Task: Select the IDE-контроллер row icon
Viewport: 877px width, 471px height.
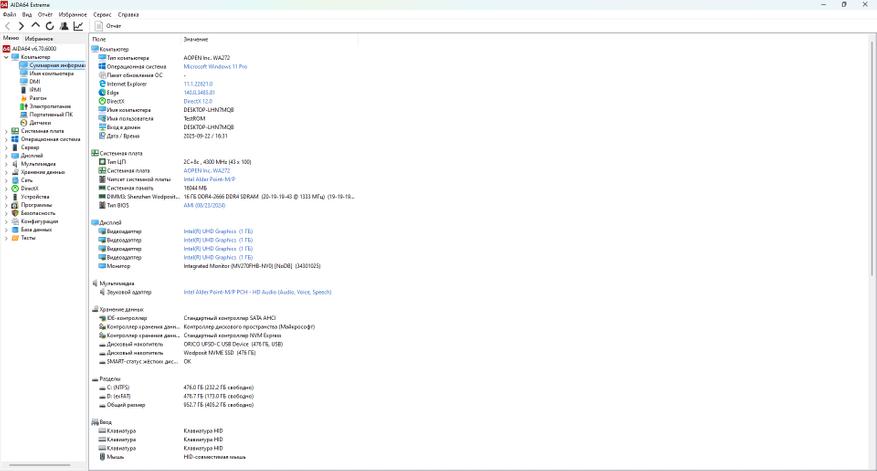Action: point(102,318)
